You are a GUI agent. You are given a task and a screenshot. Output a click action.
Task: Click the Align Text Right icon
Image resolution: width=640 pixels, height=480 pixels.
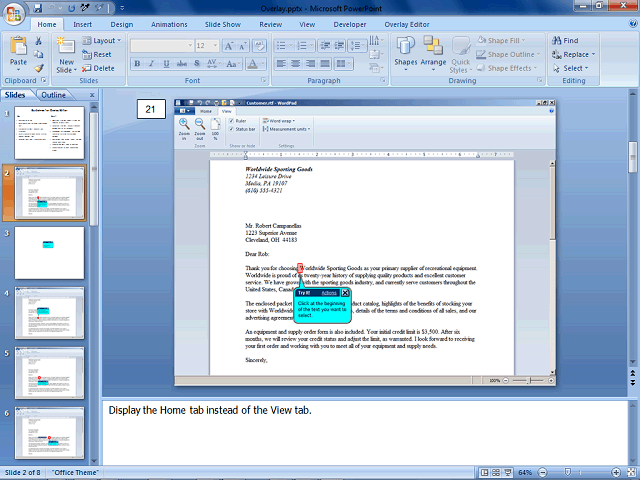(x=310, y=64)
